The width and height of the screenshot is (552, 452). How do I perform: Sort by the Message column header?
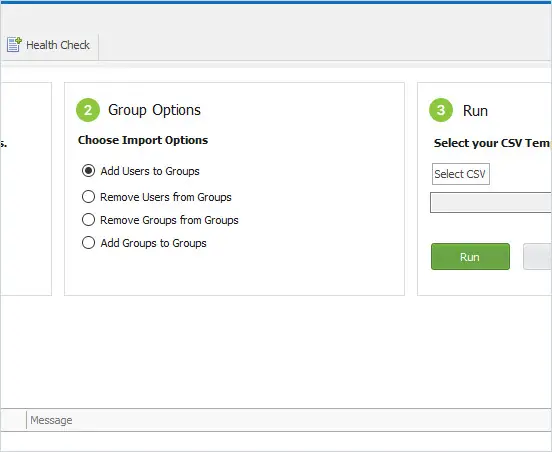point(289,420)
